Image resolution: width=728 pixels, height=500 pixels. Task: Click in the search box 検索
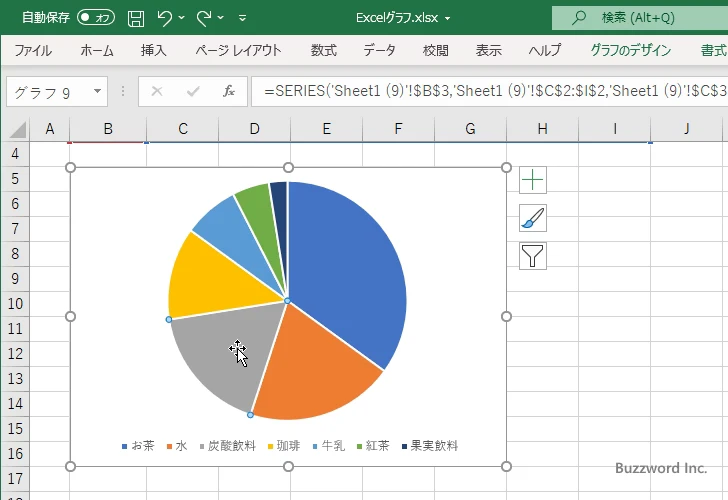(640, 18)
